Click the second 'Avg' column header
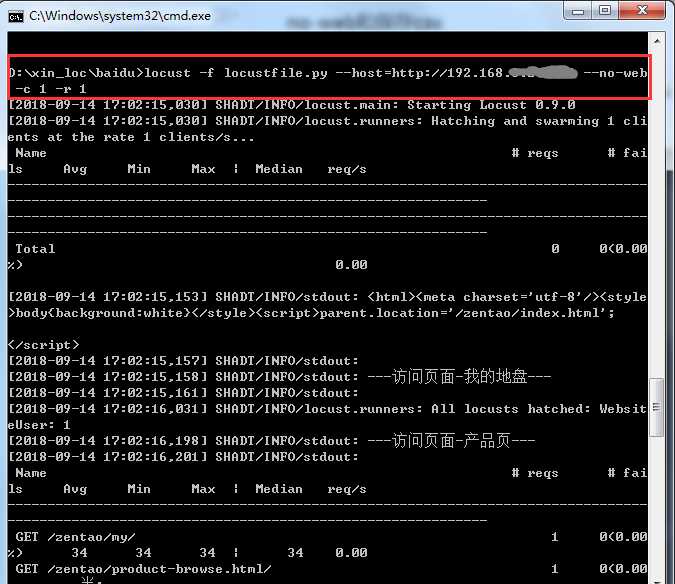 [75, 489]
